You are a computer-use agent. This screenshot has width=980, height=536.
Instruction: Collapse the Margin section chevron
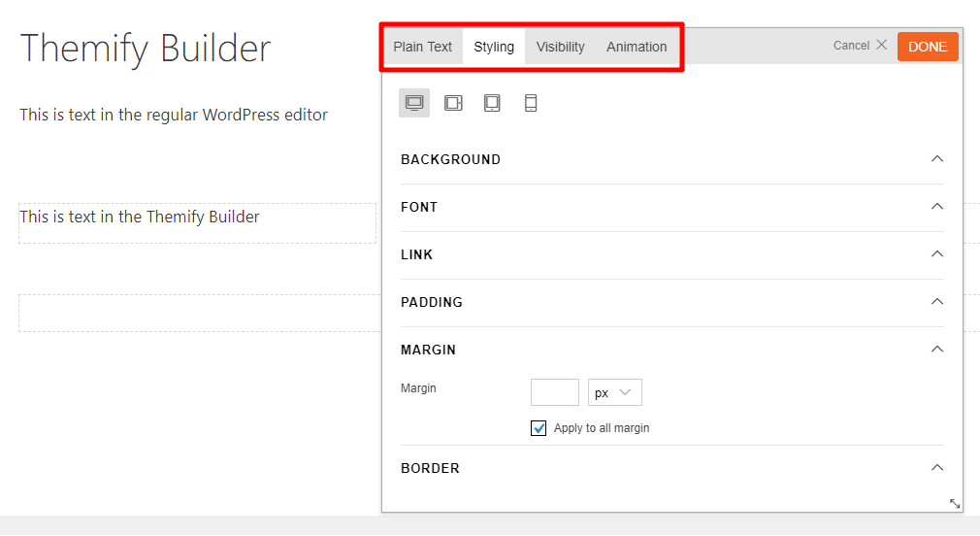[x=937, y=349]
